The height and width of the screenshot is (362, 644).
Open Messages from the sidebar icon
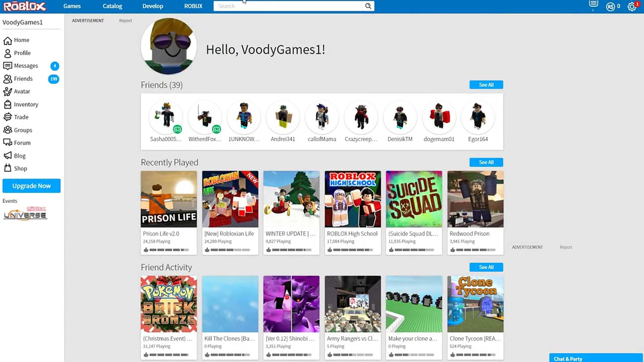click(7, 66)
